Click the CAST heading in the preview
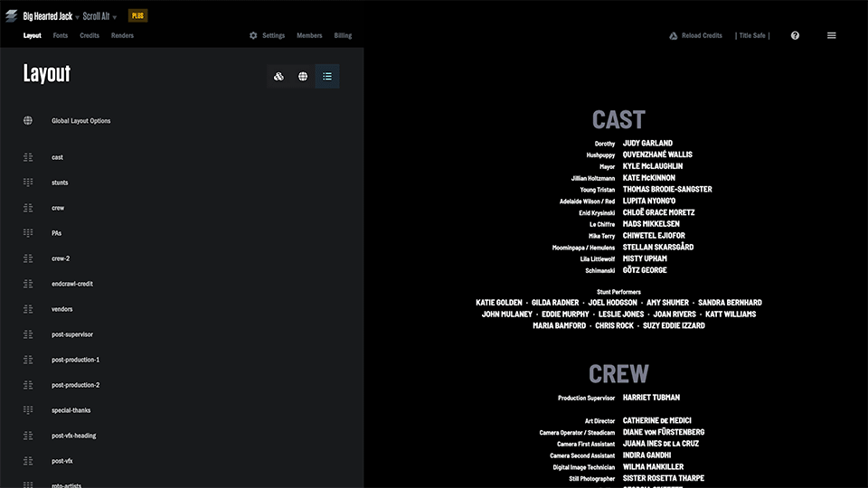Screen dimensions: 868x488 (x=618, y=119)
